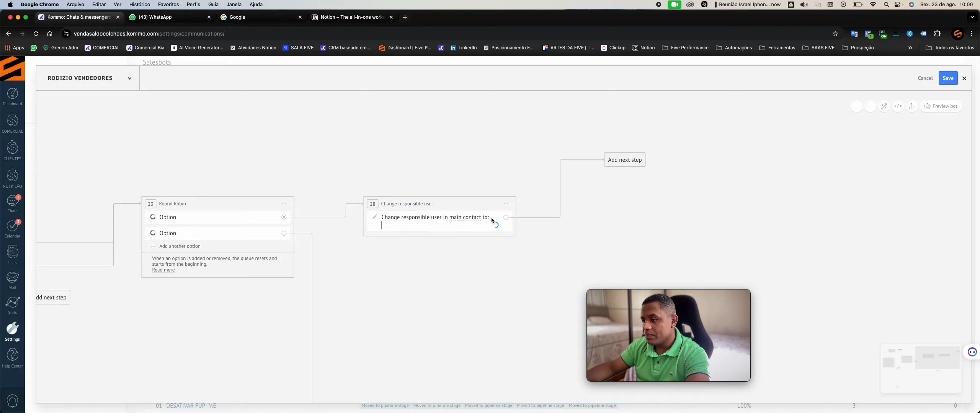Image resolution: width=980 pixels, height=413 pixels.
Task: Toggle the second Option in Round Robin
Action: [284, 233]
